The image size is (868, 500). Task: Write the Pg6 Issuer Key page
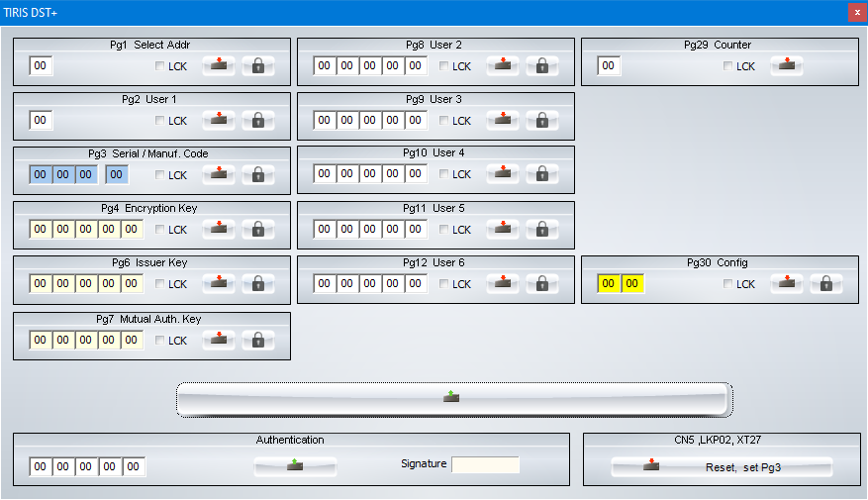pos(219,283)
